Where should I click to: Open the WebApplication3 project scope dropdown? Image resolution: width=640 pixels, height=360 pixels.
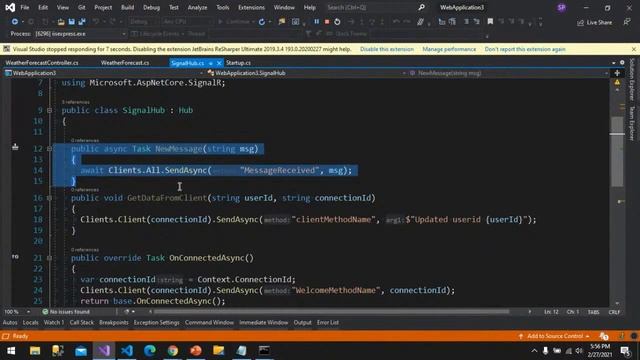(x=104, y=73)
